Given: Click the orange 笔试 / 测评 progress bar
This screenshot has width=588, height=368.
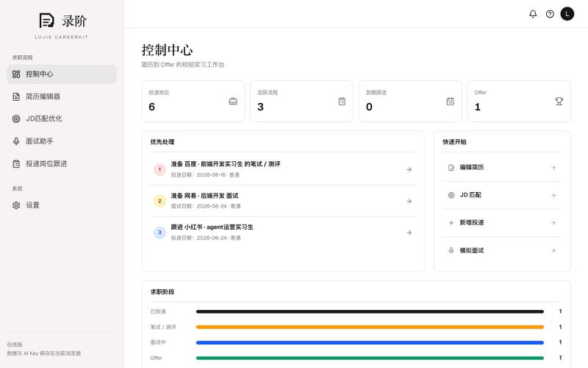Looking at the screenshot, I should pos(370,327).
